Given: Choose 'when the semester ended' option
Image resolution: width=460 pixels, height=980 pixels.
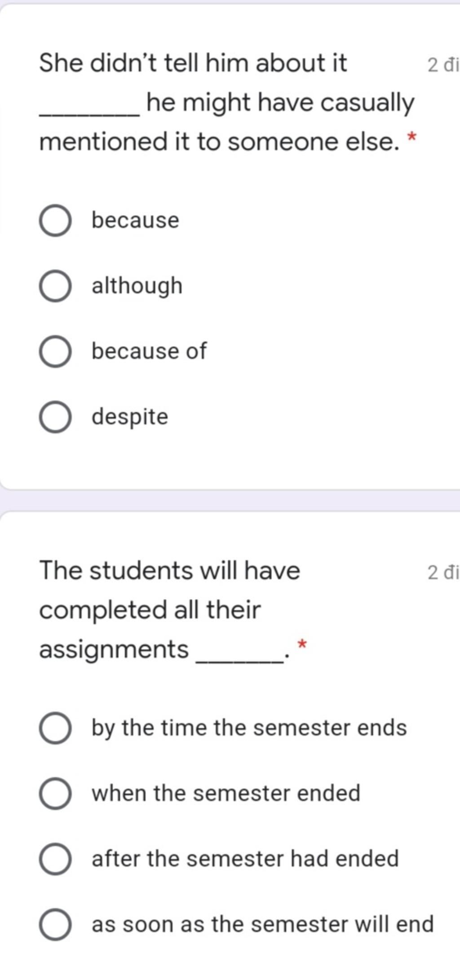Looking at the screenshot, I should pos(55,794).
